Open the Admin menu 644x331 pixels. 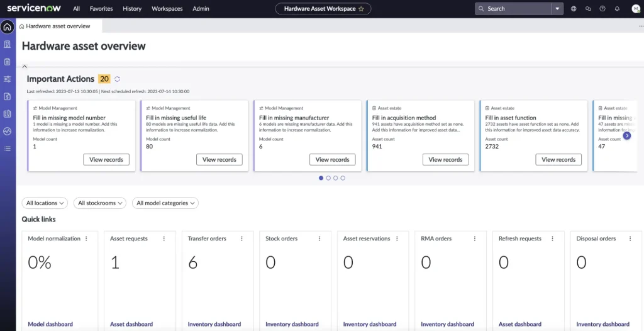pos(201,9)
